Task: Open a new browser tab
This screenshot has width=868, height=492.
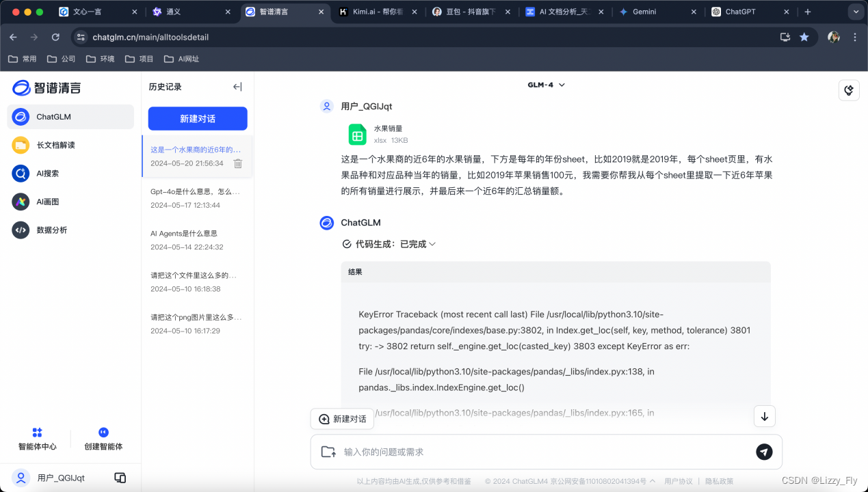Action: coord(808,12)
